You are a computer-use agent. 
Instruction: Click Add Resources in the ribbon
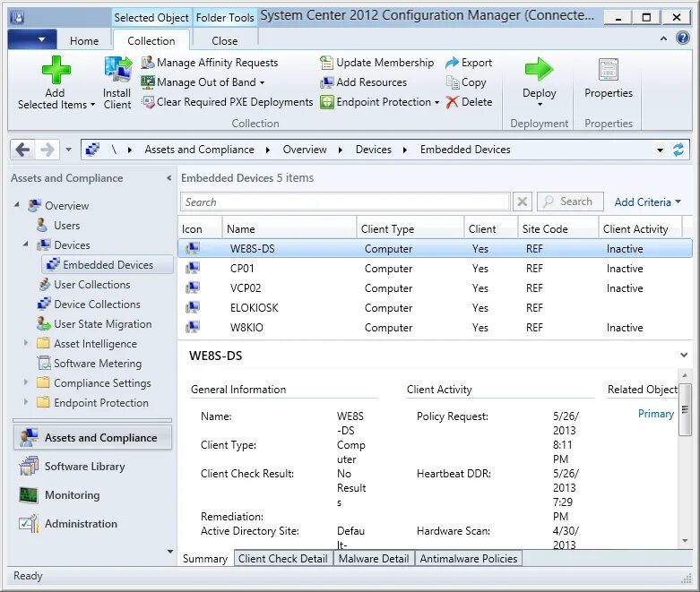coord(364,82)
